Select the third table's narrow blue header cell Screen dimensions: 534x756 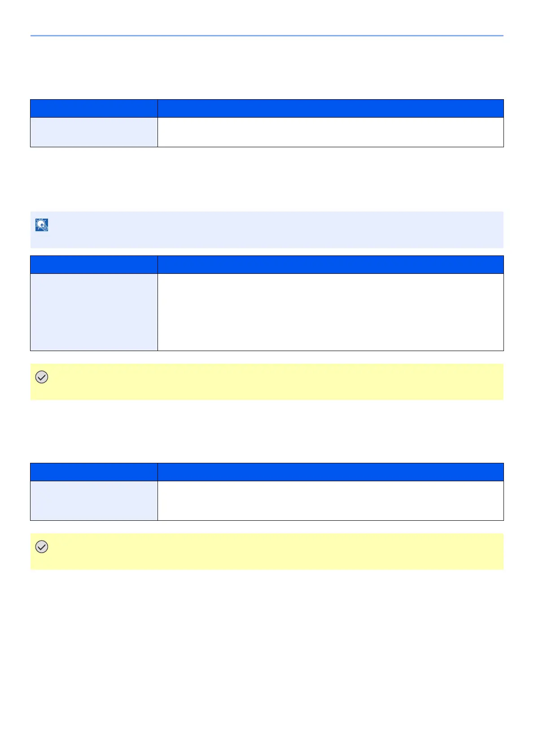pyautogui.click(x=94, y=472)
